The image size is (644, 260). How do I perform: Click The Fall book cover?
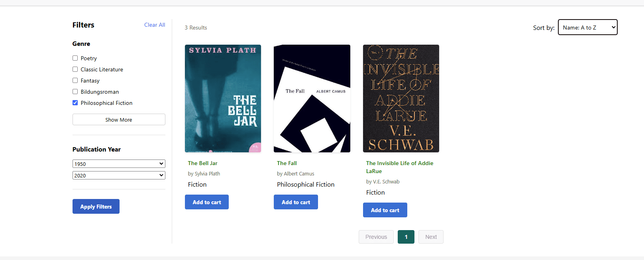point(312,98)
